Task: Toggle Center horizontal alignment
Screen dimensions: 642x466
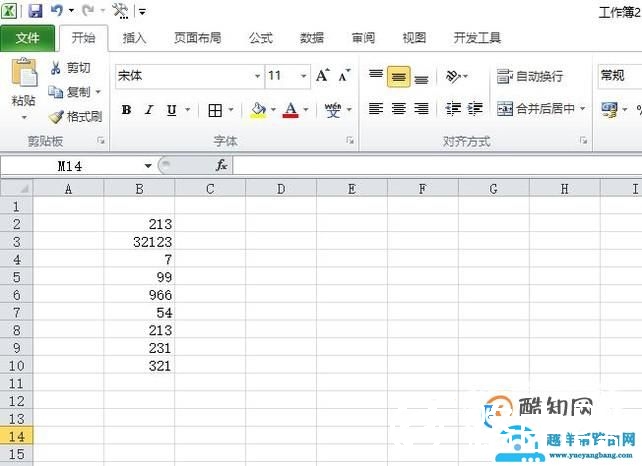Action: (399, 109)
